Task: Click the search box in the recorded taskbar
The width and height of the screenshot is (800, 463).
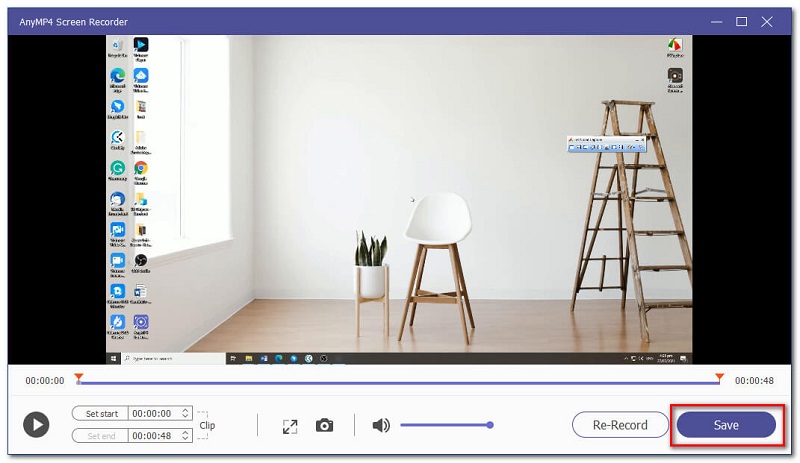Action: pos(173,358)
